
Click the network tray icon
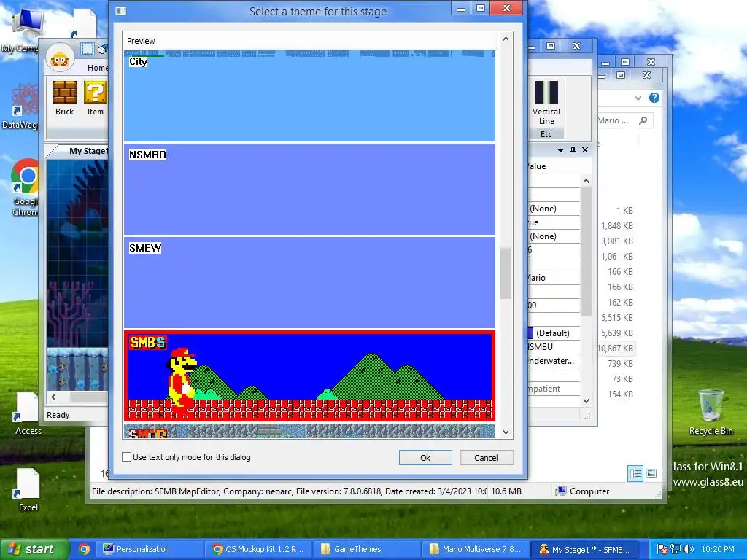(675, 549)
